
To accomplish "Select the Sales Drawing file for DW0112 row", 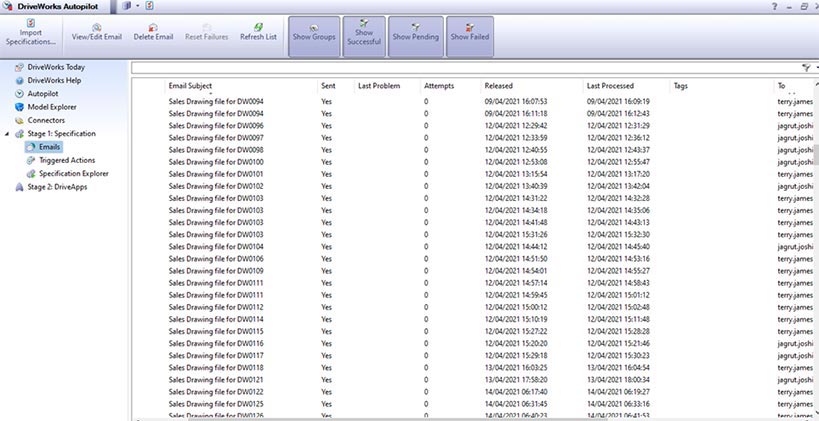I will coord(473,307).
